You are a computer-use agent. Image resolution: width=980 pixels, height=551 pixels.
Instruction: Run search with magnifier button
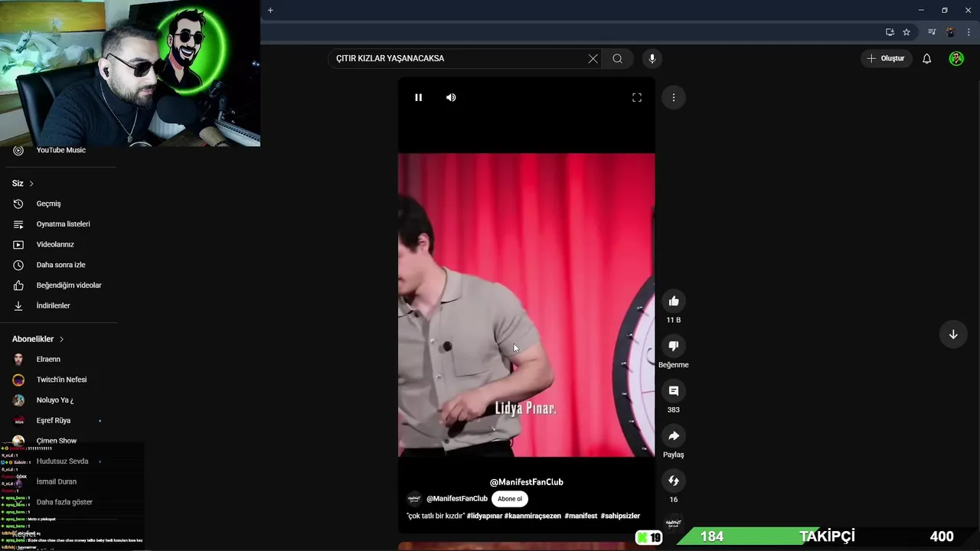617,58
